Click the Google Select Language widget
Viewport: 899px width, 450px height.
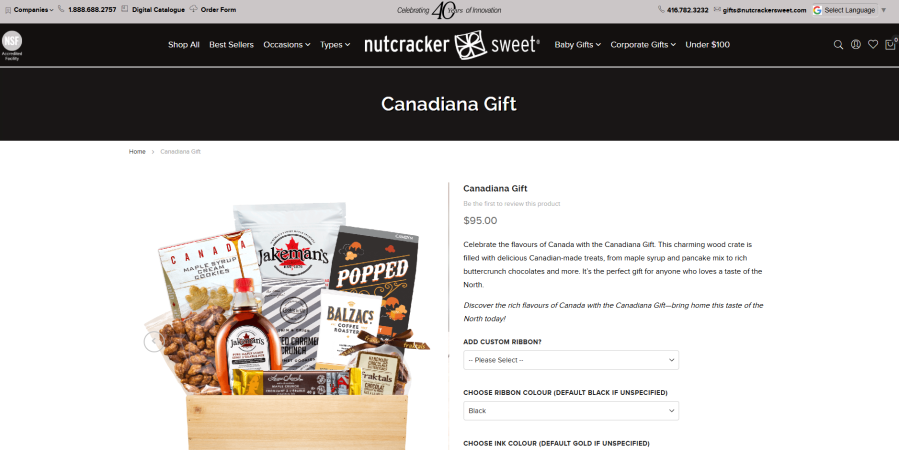click(845, 10)
